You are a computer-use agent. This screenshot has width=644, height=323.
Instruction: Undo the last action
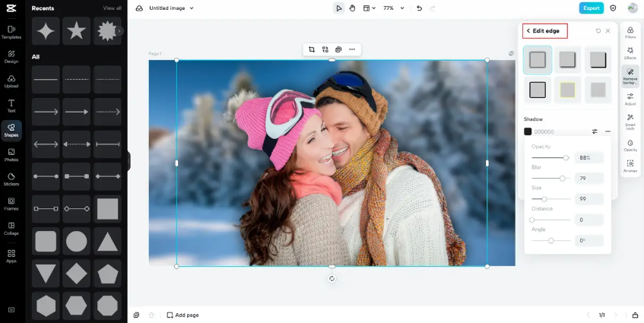point(419,8)
